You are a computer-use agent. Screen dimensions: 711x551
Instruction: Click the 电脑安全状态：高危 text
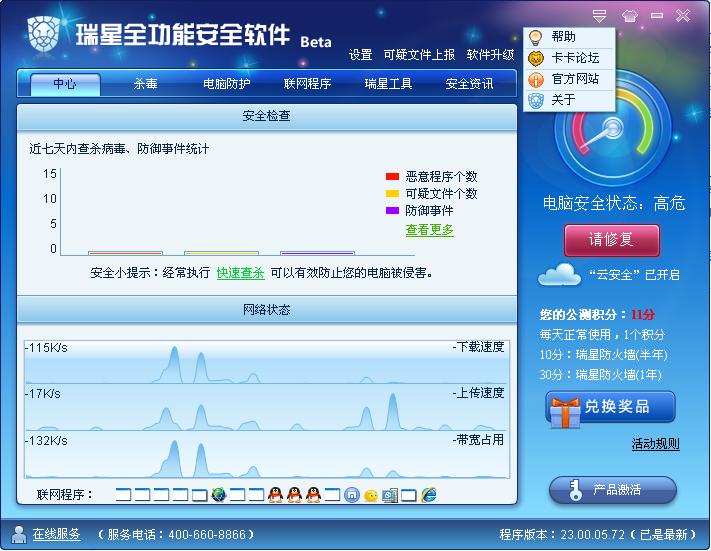point(614,203)
